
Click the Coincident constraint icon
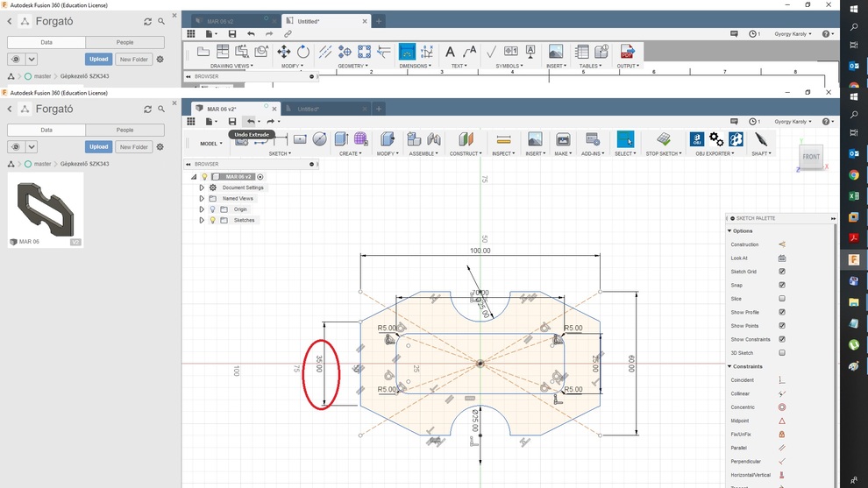point(782,380)
